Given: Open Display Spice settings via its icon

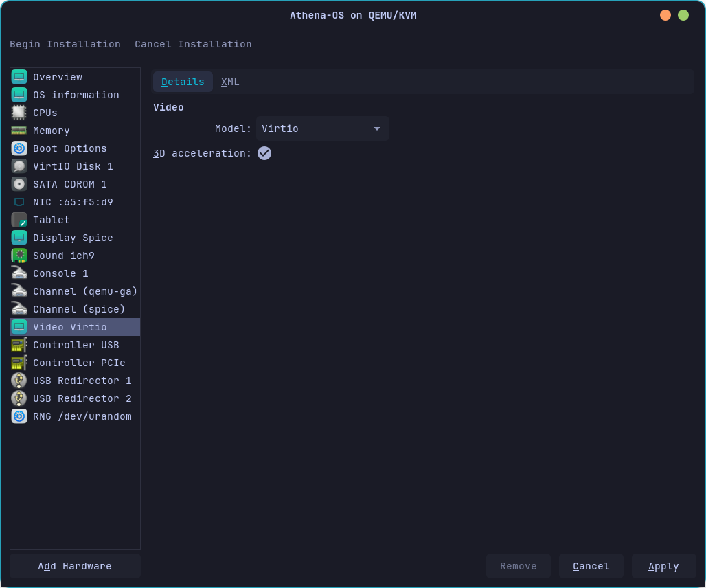Looking at the screenshot, I should (19, 238).
